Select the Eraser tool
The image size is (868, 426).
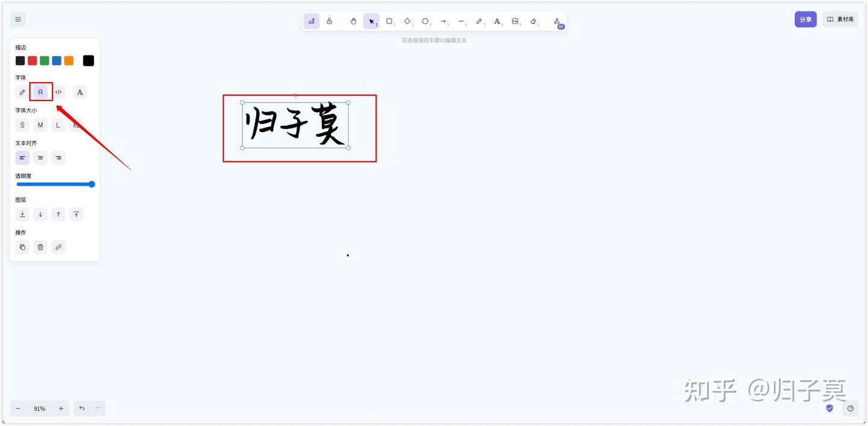click(533, 21)
